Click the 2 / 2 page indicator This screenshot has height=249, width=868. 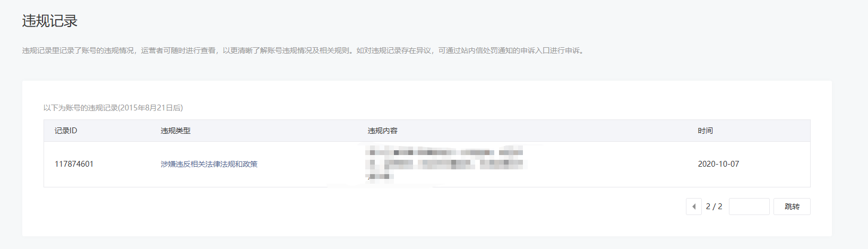pos(714,207)
